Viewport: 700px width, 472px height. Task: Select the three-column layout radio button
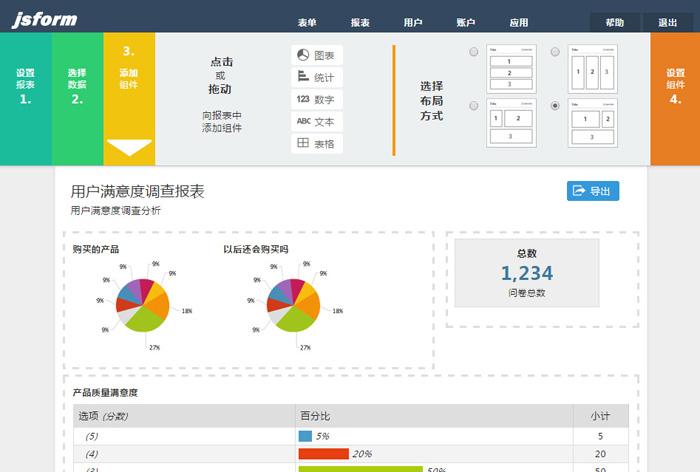[555, 52]
